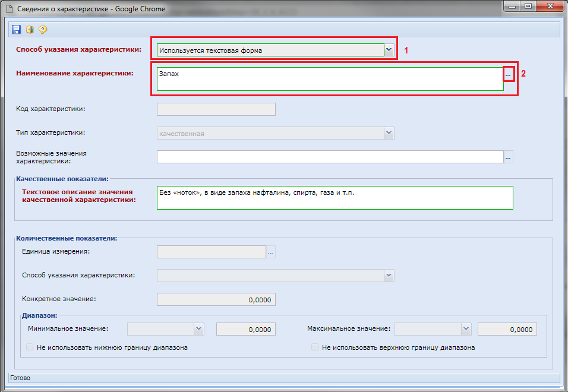Click the Конкретное значение numeric field
The width and height of the screenshot is (568, 392).
tap(216, 299)
